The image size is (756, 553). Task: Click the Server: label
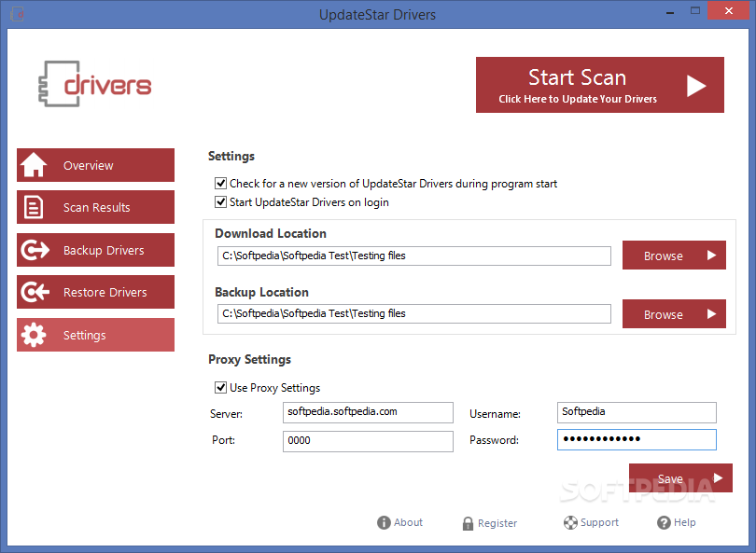pos(226,414)
